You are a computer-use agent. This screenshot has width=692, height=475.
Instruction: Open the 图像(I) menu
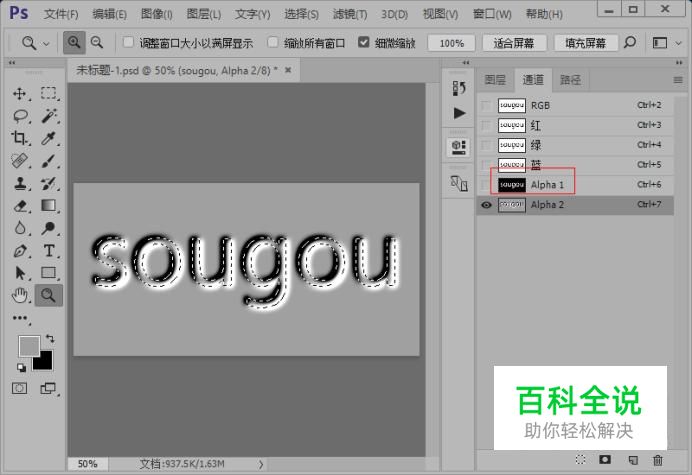157,14
